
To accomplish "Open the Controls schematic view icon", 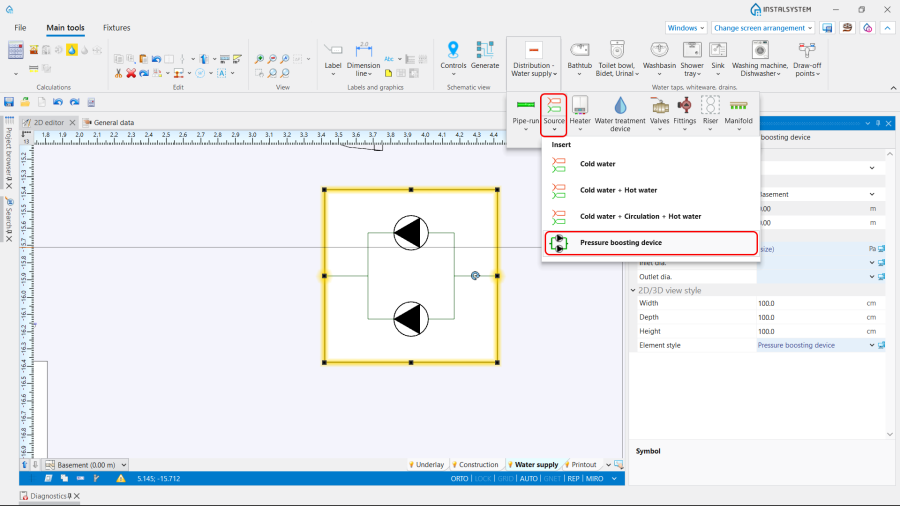I will click(453, 50).
